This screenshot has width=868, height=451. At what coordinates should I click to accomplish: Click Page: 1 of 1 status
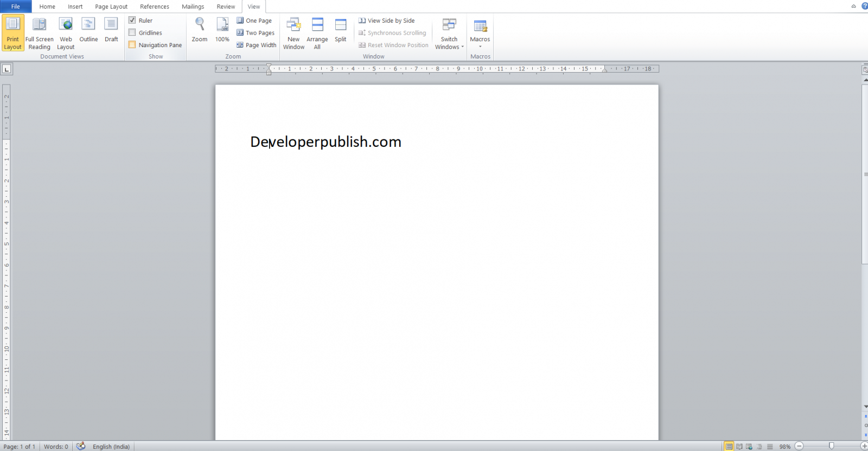[x=20, y=447]
